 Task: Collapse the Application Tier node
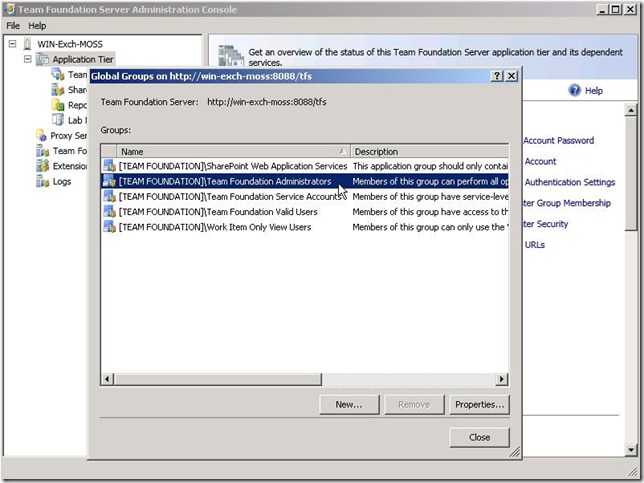(x=28, y=59)
